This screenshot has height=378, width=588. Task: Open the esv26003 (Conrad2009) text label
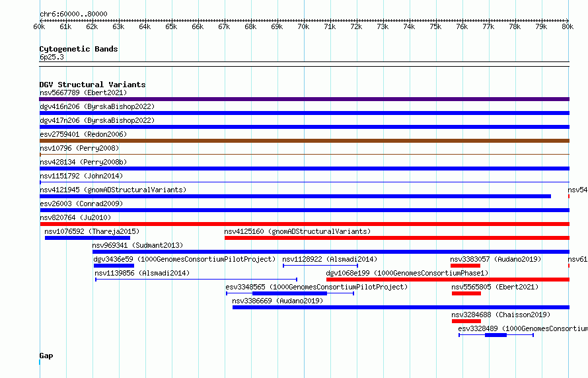coord(81,204)
